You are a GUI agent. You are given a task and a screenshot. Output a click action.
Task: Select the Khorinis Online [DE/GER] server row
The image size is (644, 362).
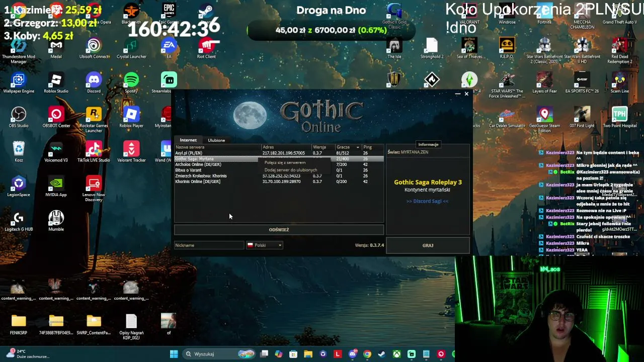279,182
